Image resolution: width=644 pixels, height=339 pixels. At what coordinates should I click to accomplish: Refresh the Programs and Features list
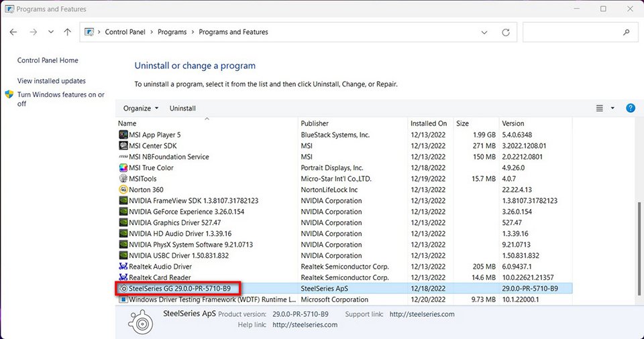[506, 32]
